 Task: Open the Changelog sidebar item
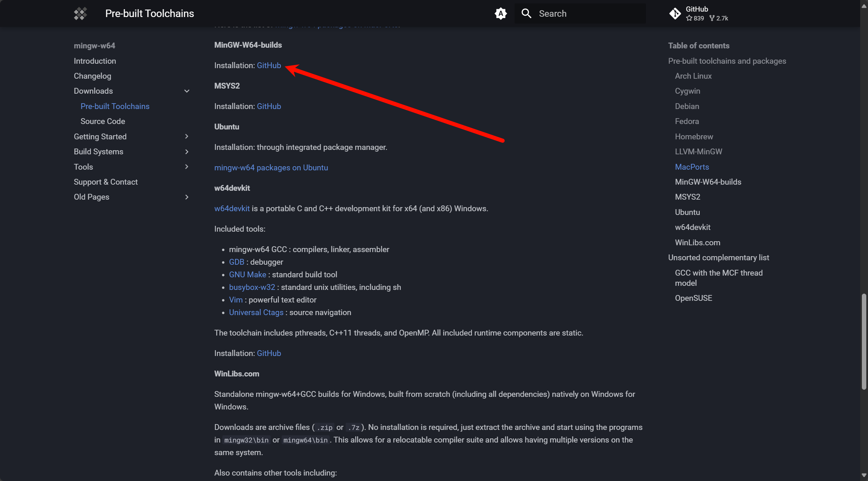pyautogui.click(x=92, y=76)
